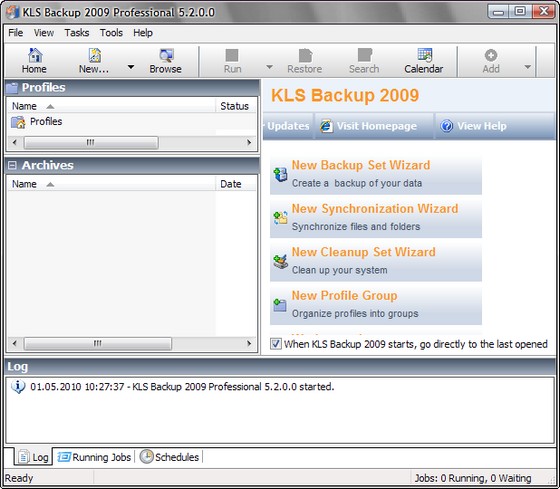560x489 pixels.
Task: Switch to the Schedules tab
Action: click(x=169, y=457)
